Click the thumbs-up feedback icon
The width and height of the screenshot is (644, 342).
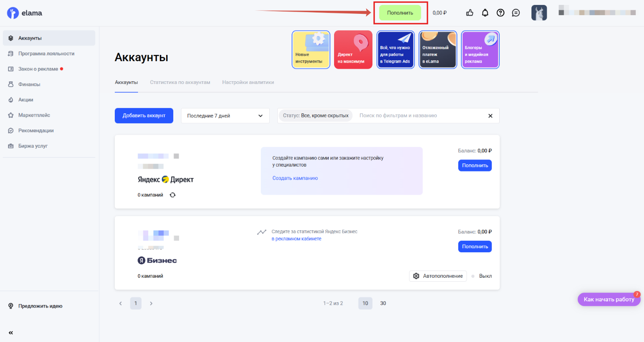pyautogui.click(x=469, y=13)
